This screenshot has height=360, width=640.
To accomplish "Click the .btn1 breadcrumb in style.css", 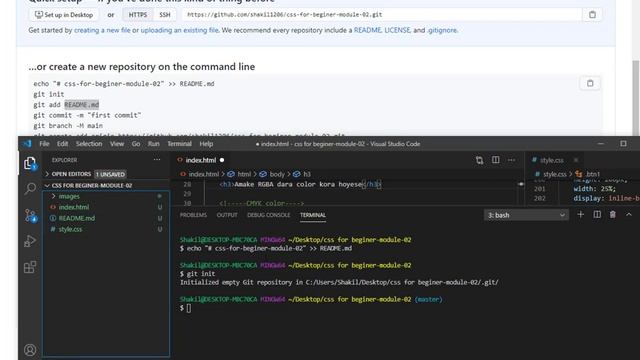I will click(x=588, y=174).
